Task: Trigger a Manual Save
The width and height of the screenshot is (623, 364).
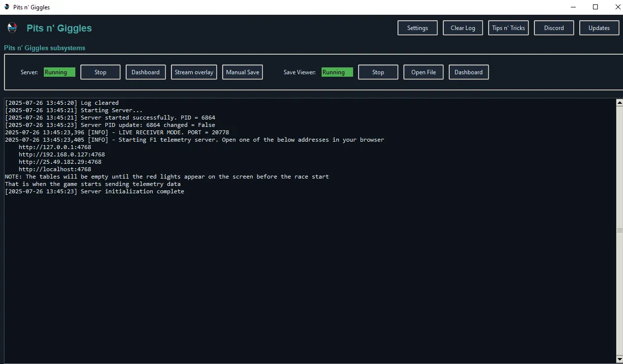Action: pos(242,72)
